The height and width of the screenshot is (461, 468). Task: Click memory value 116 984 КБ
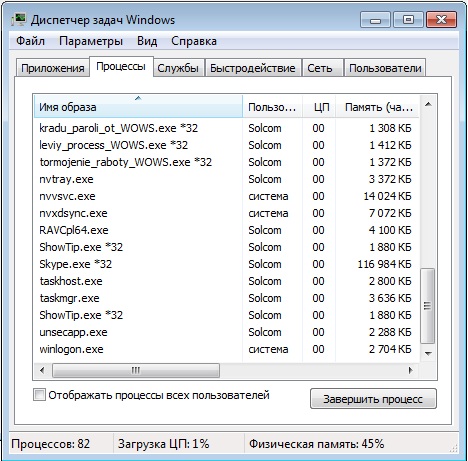pyautogui.click(x=384, y=264)
